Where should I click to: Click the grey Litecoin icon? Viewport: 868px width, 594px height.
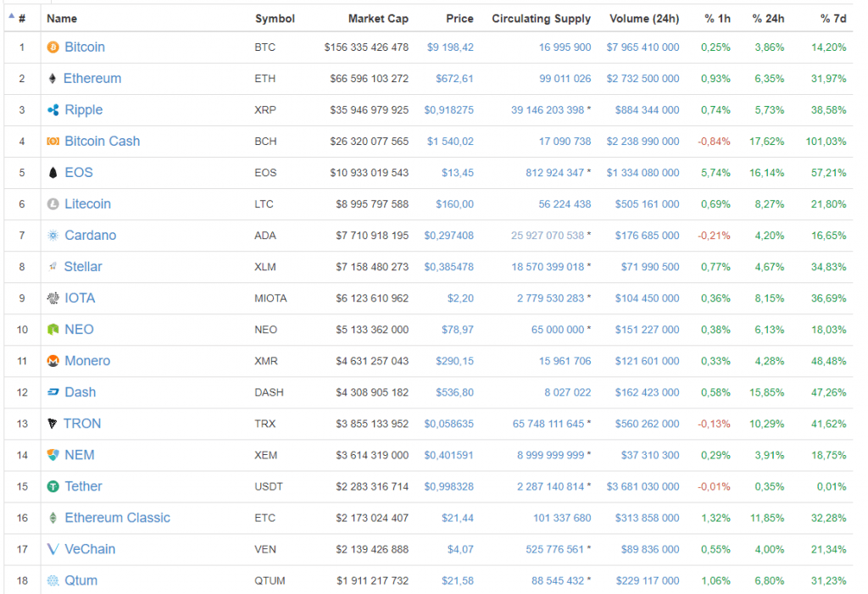click(x=53, y=204)
